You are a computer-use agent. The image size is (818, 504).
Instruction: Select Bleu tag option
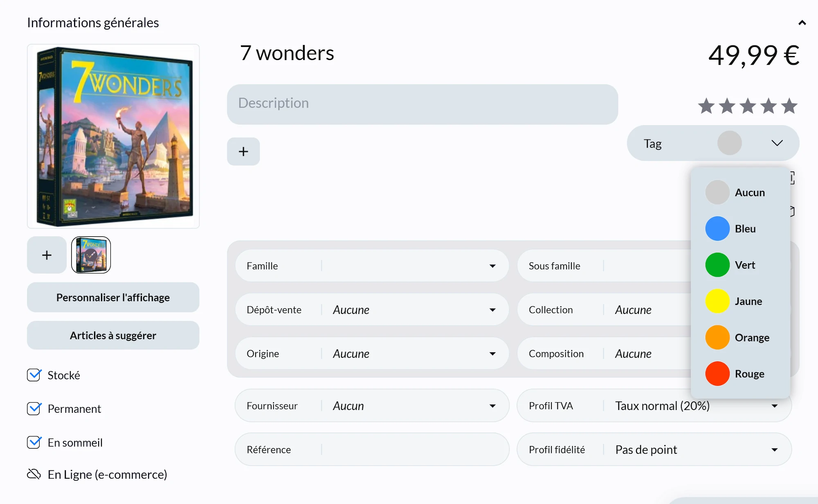740,229
